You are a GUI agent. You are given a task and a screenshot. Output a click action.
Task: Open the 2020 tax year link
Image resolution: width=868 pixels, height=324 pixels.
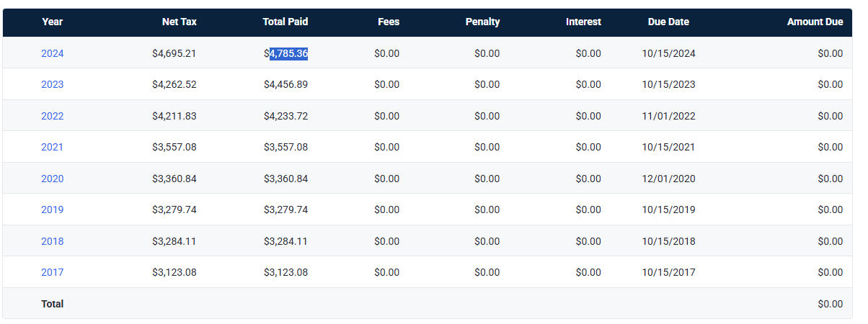tap(52, 179)
